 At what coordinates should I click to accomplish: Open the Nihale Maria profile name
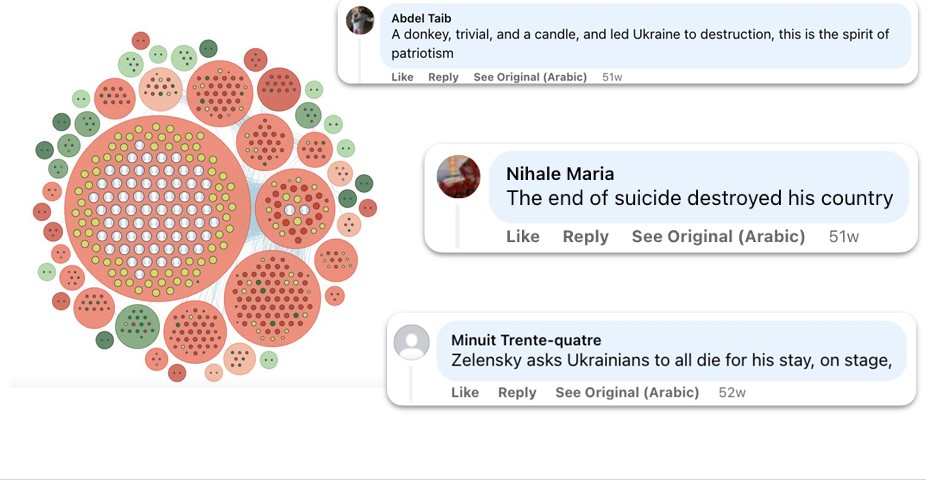coord(560,174)
